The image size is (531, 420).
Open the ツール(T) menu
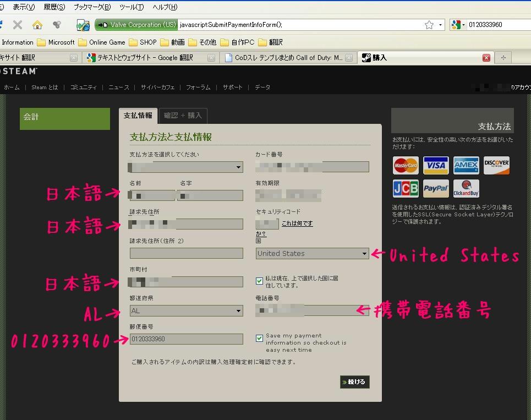click(132, 7)
